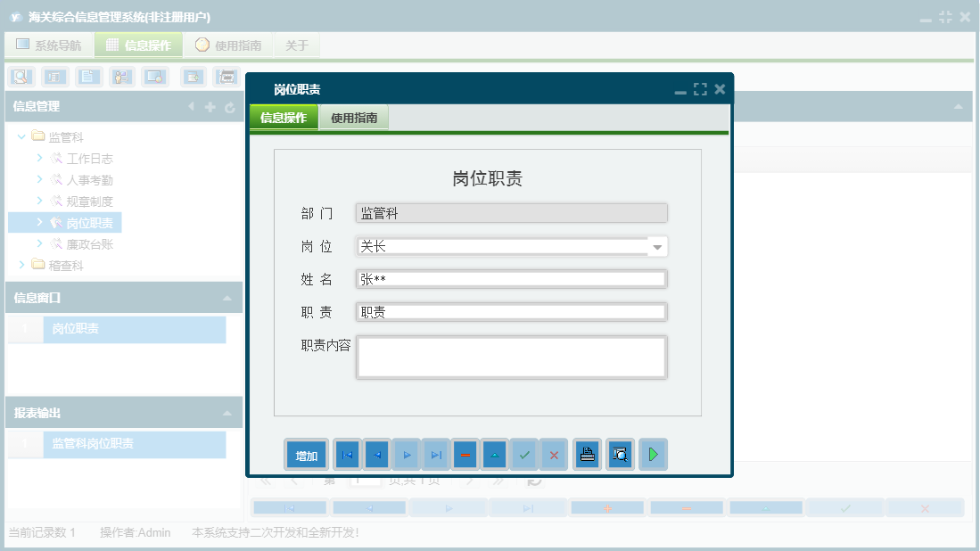The height and width of the screenshot is (551, 980).
Task: Open the search tool in the left toolbar
Action: tap(20, 77)
